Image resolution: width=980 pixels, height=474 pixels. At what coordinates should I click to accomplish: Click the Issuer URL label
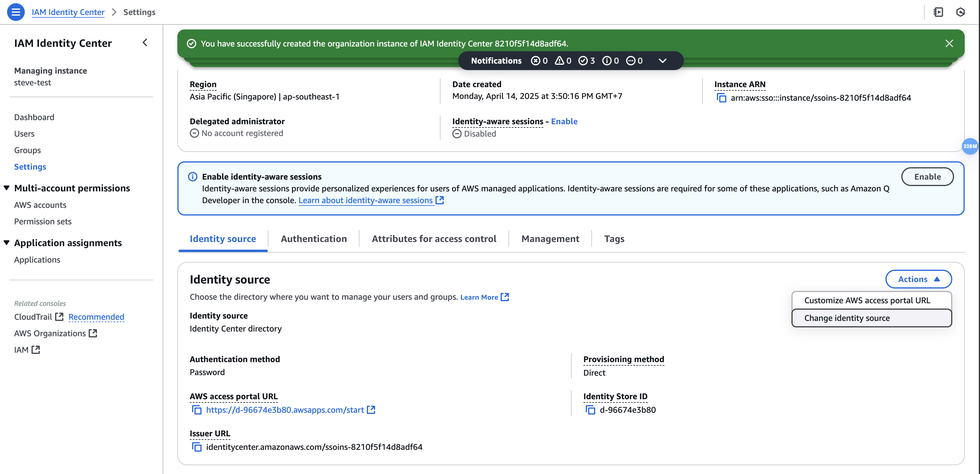(x=210, y=433)
